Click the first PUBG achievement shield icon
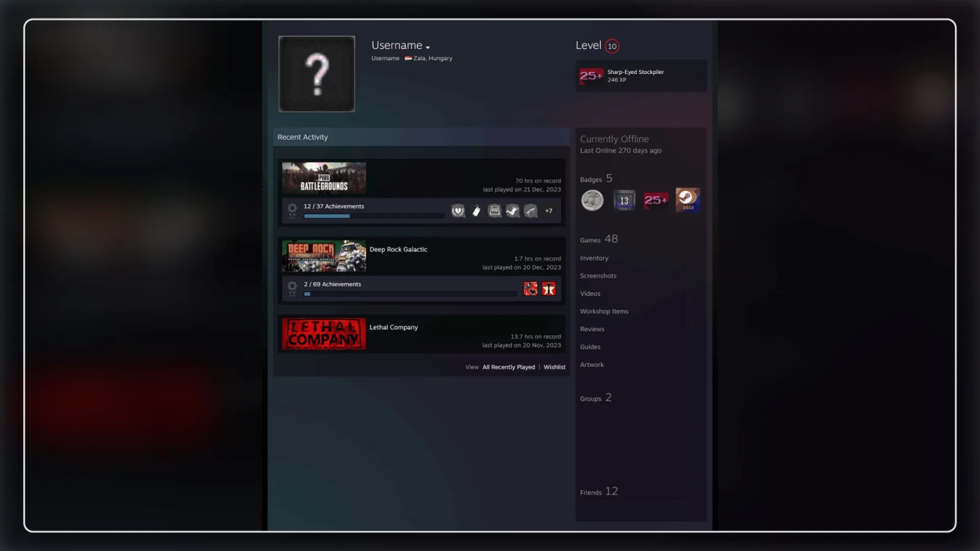 click(x=458, y=211)
